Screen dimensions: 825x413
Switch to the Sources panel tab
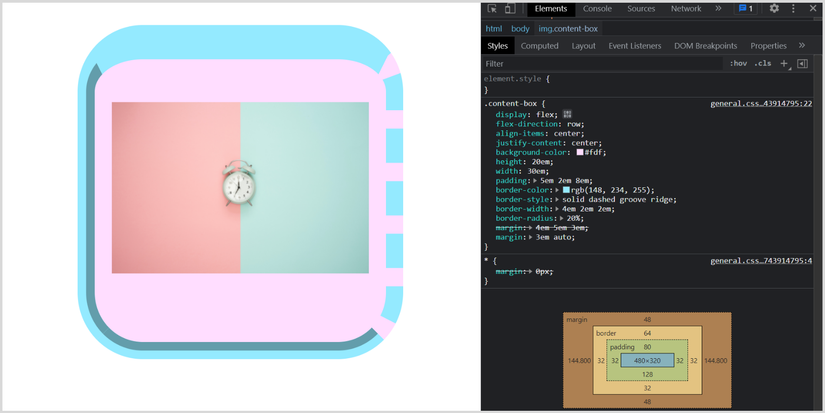pos(641,8)
